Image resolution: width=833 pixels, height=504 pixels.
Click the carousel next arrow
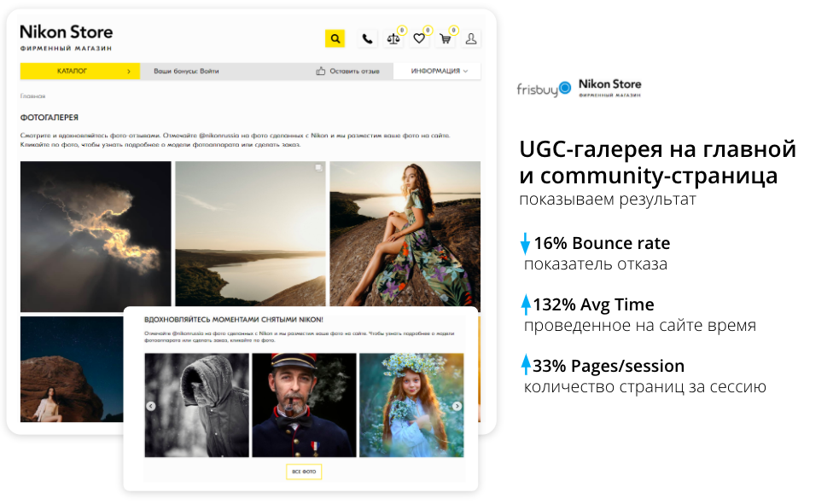pyautogui.click(x=457, y=406)
